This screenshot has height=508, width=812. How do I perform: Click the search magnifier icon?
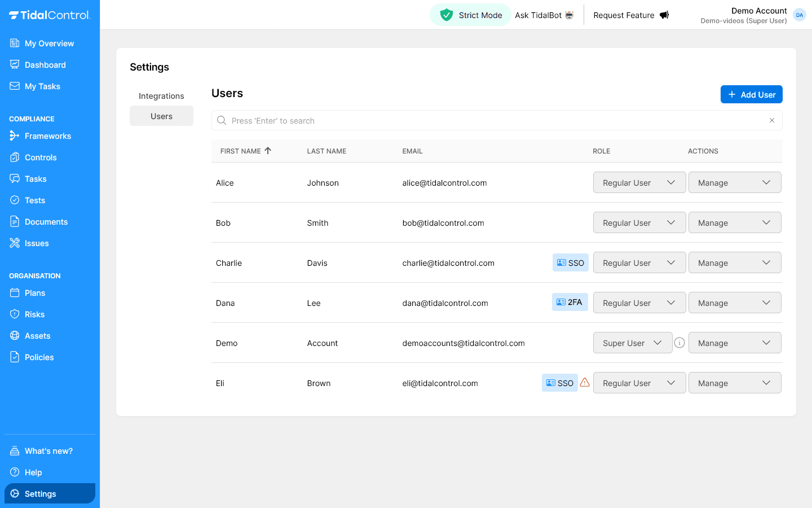(x=221, y=120)
